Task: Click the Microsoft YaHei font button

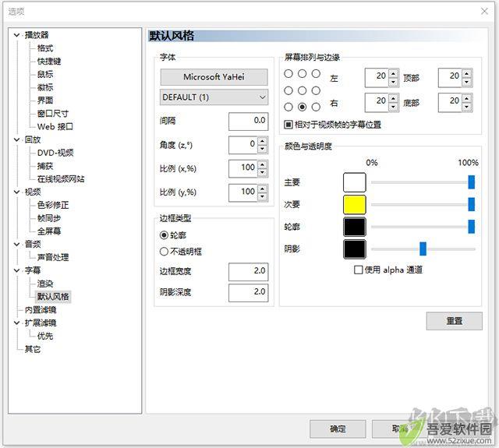Action: tap(214, 77)
